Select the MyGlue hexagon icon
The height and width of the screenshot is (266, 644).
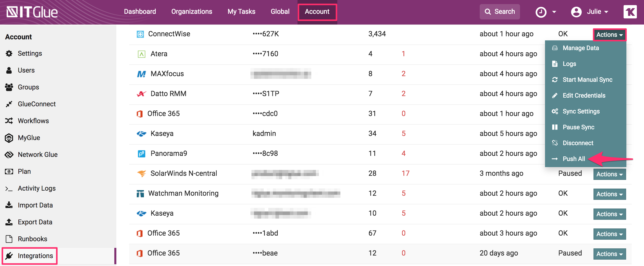pyautogui.click(x=9, y=138)
